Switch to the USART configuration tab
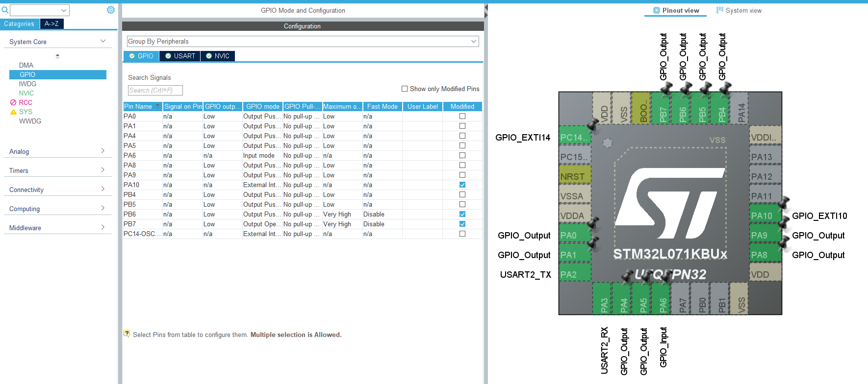Screen dimensions: 868x384 (x=180, y=56)
